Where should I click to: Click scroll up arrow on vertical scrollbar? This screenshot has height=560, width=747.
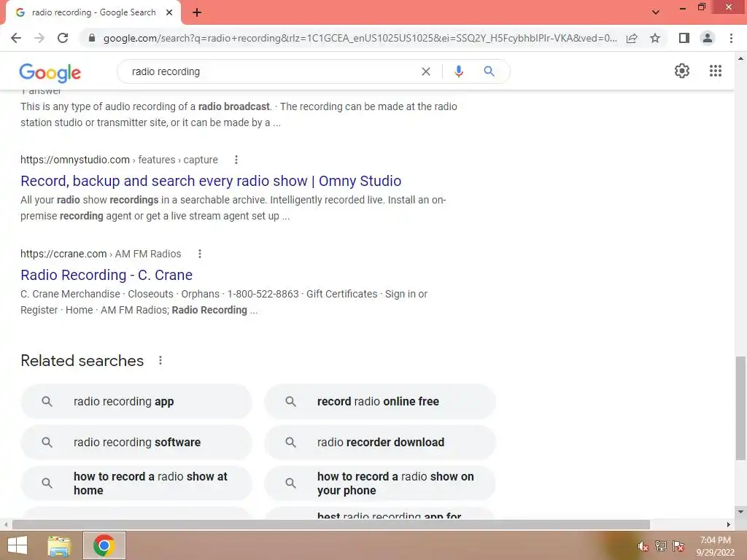[740, 58]
